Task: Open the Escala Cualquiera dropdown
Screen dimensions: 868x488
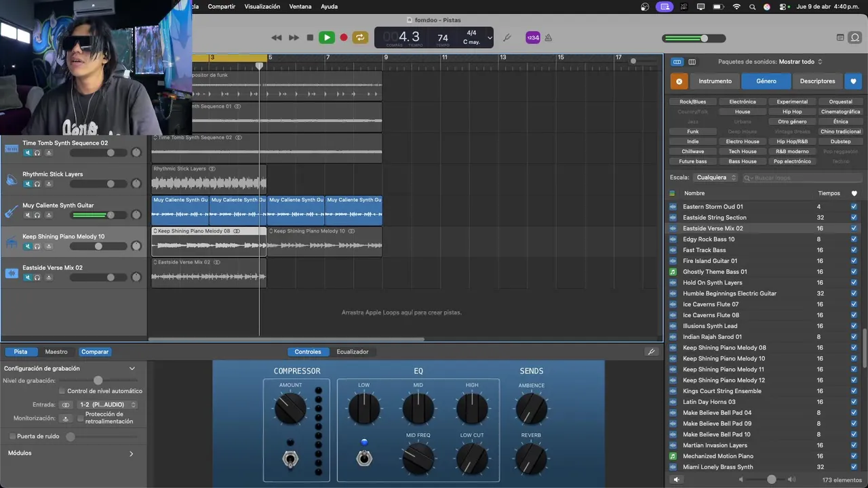Action: click(715, 178)
